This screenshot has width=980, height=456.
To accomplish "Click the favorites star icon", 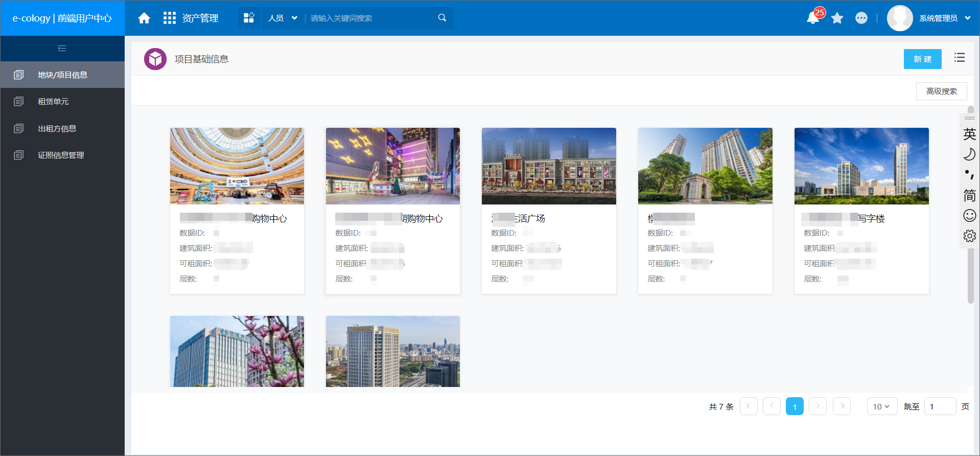I will click(x=837, y=18).
